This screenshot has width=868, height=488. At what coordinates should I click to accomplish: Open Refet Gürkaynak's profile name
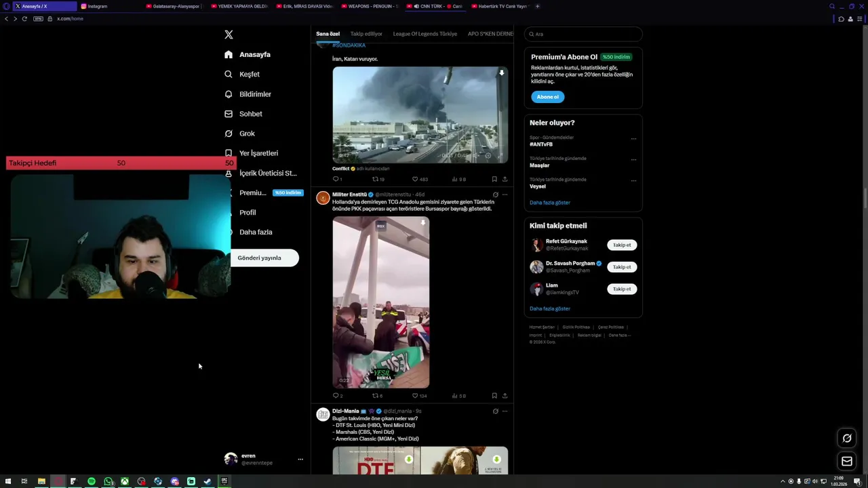pos(566,241)
